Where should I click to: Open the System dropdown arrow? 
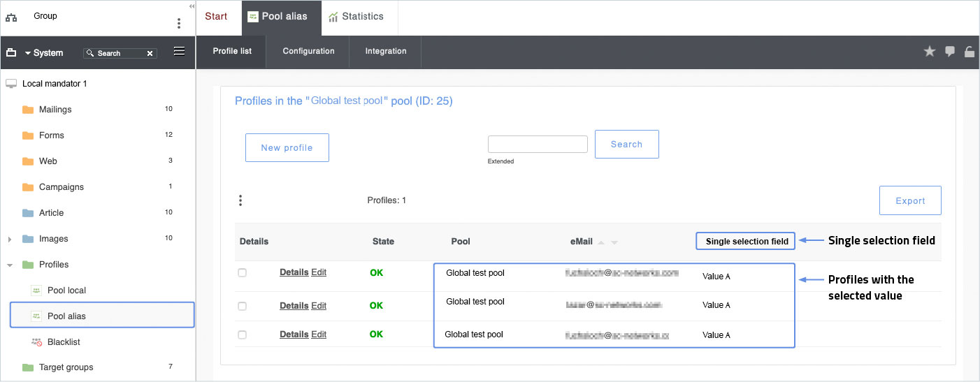point(28,53)
